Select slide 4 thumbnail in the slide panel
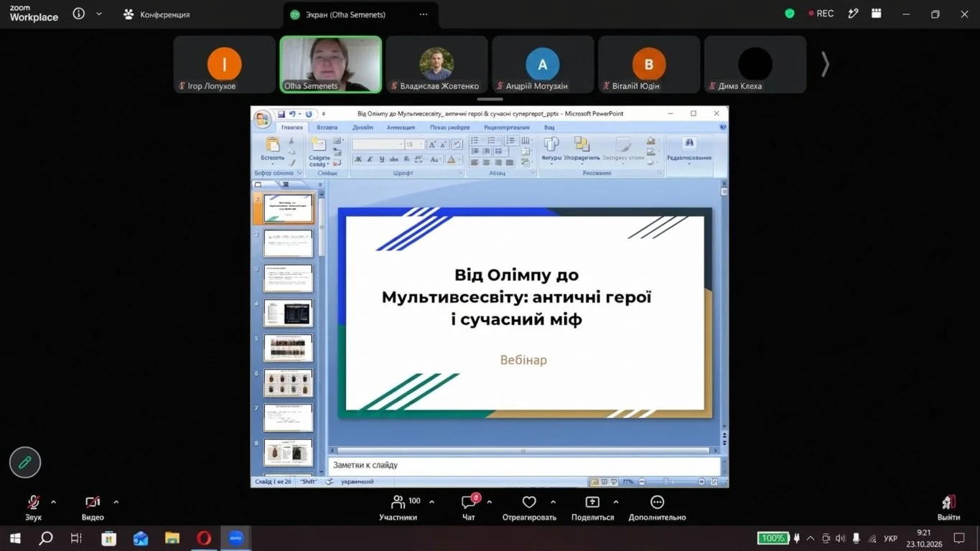The width and height of the screenshot is (980, 551). tap(288, 313)
